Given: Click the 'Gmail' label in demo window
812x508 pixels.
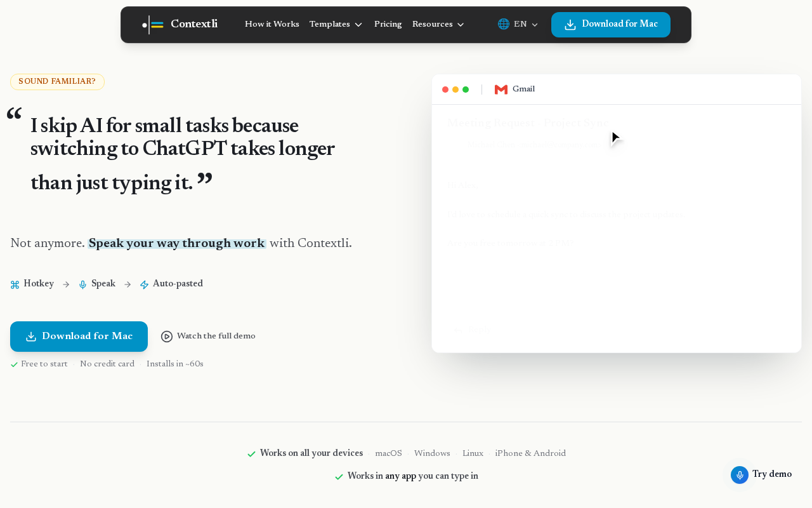Looking at the screenshot, I should tap(523, 89).
